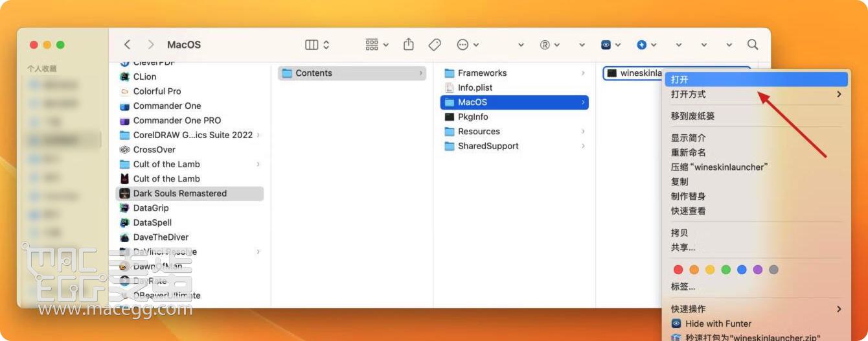Apply the gray tag color
Image resolution: width=868 pixels, height=341 pixels.
[773, 270]
